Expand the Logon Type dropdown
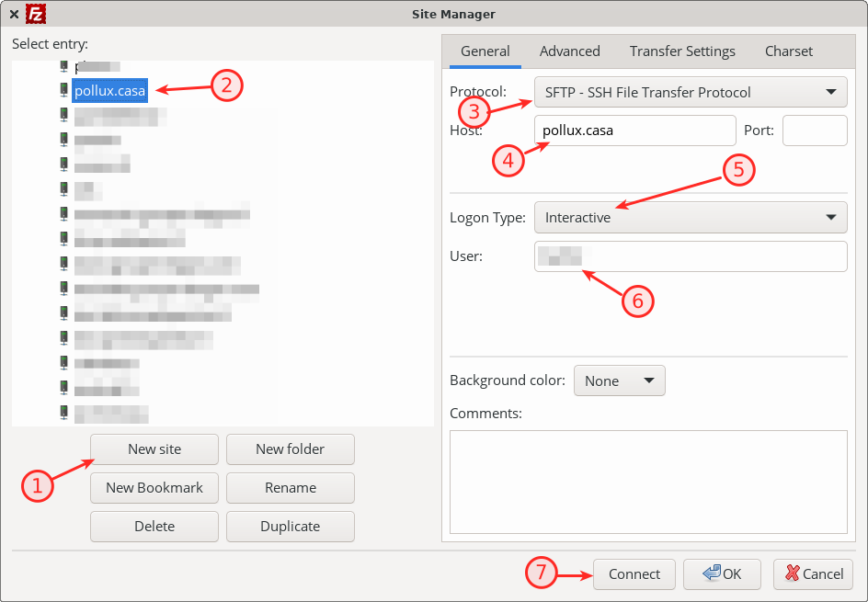 pyautogui.click(x=690, y=218)
